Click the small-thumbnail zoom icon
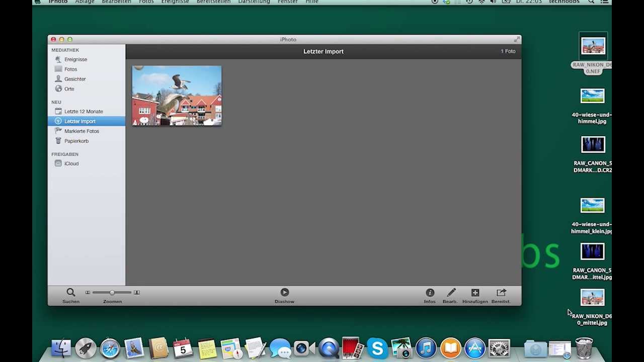 [88, 292]
